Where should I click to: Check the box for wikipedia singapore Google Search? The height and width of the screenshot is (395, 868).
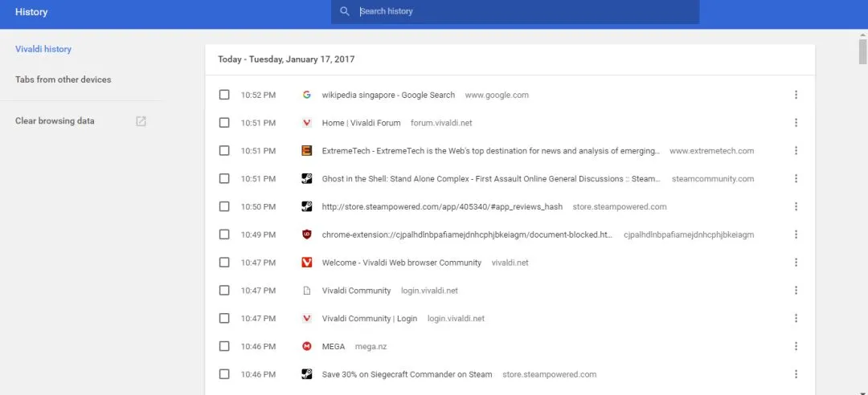pyautogui.click(x=223, y=95)
